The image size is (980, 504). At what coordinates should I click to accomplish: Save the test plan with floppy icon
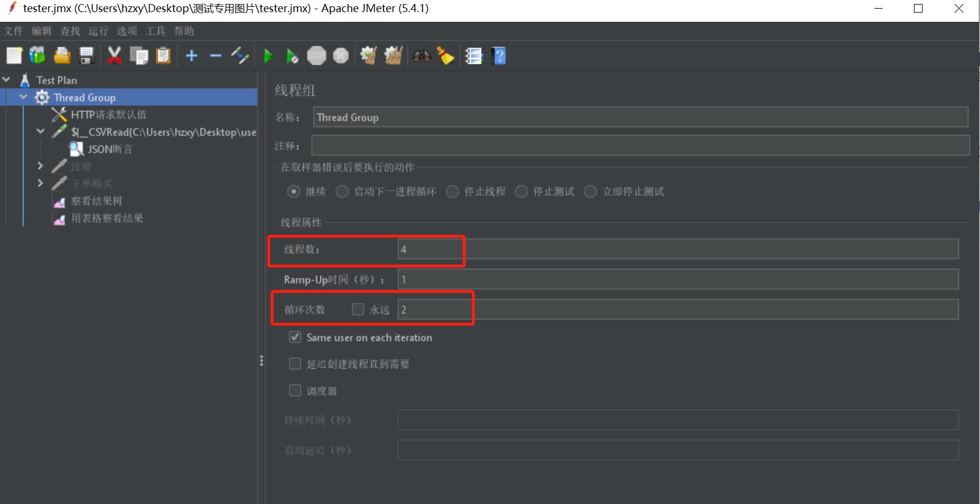tap(87, 56)
